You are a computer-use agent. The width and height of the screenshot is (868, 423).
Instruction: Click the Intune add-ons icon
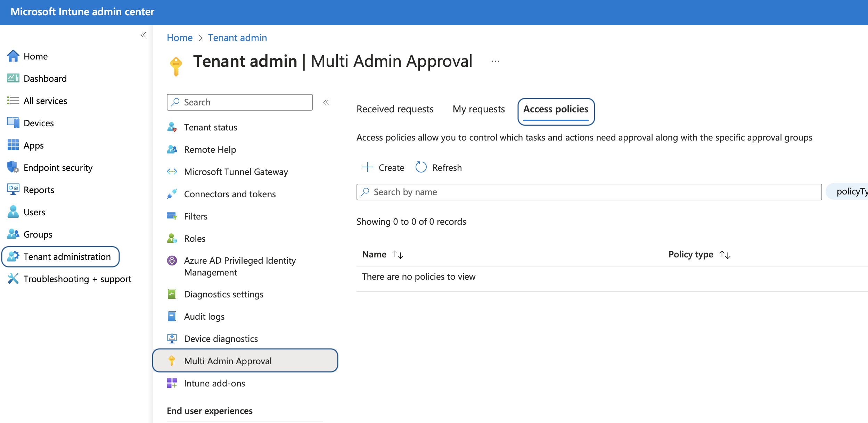point(172,383)
